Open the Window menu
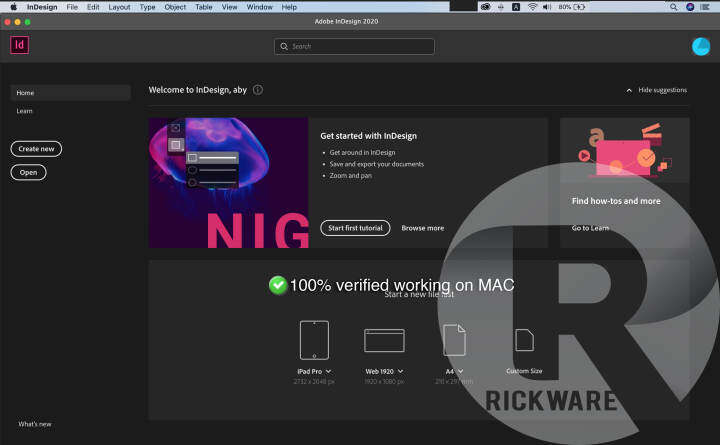Viewport: 720px width, 445px height. pyautogui.click(x=259, y=7)
